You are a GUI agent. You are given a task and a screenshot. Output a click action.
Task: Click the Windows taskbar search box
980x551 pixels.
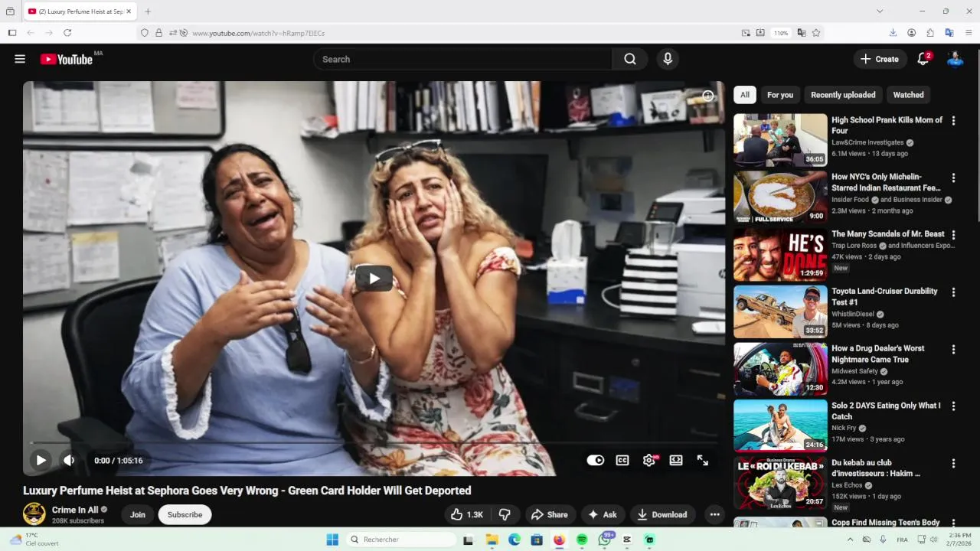click(x=399, y=540)
